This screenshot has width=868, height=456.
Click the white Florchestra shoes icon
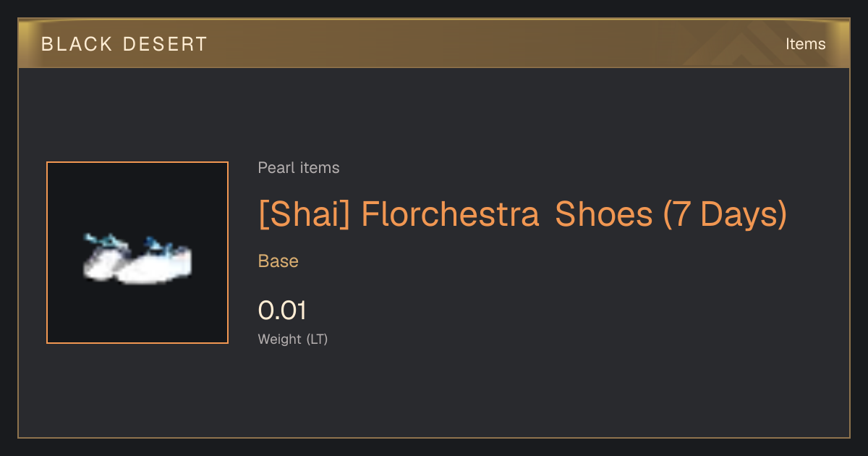click(x=137, y=259)
